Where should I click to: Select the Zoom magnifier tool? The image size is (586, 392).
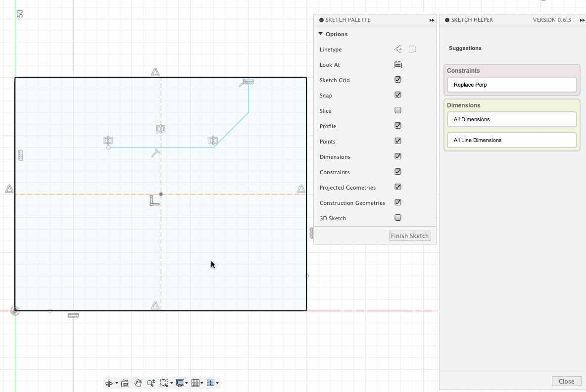pos(150,383)
